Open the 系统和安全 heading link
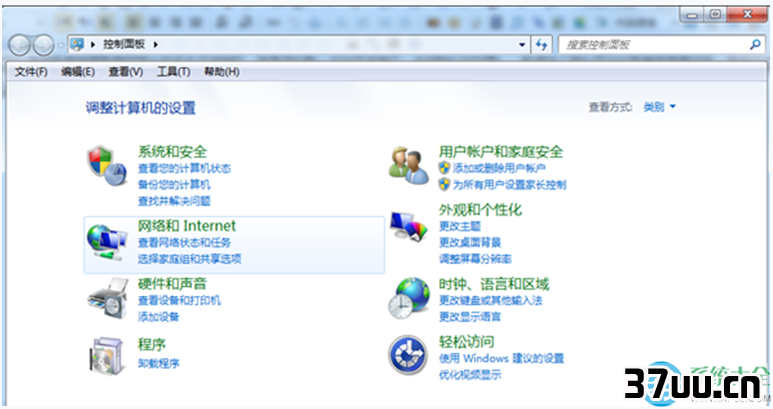 point(172,151)
